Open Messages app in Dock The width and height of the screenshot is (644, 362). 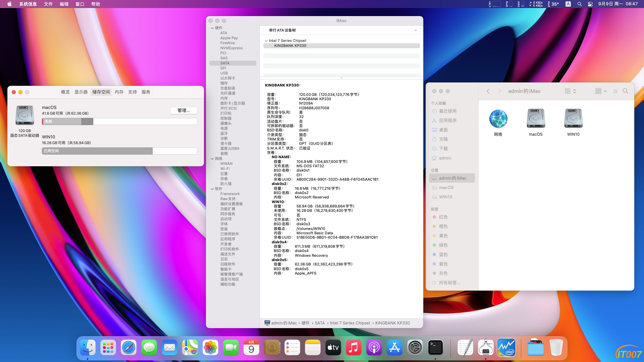tap(149, 348)
